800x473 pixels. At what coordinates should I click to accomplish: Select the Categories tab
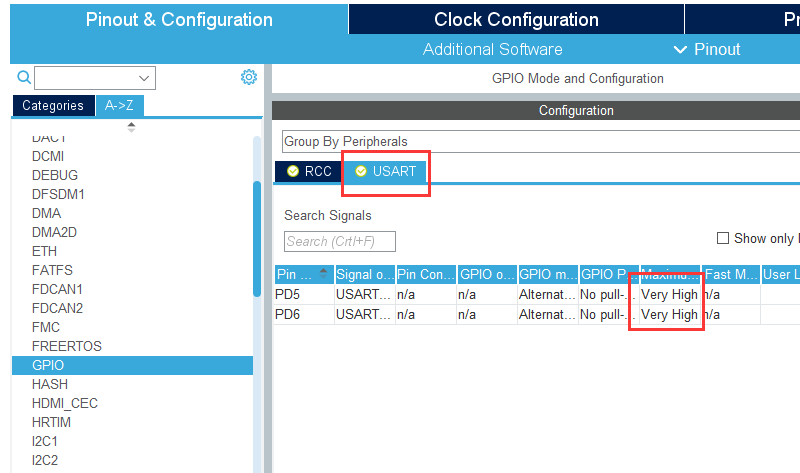[53, 105]
